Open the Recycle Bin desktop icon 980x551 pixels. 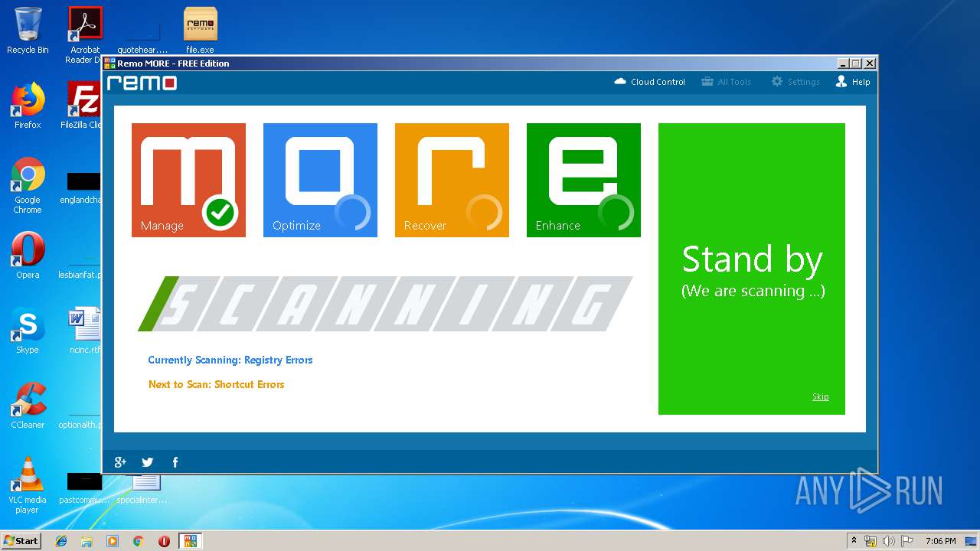[28, 31]
